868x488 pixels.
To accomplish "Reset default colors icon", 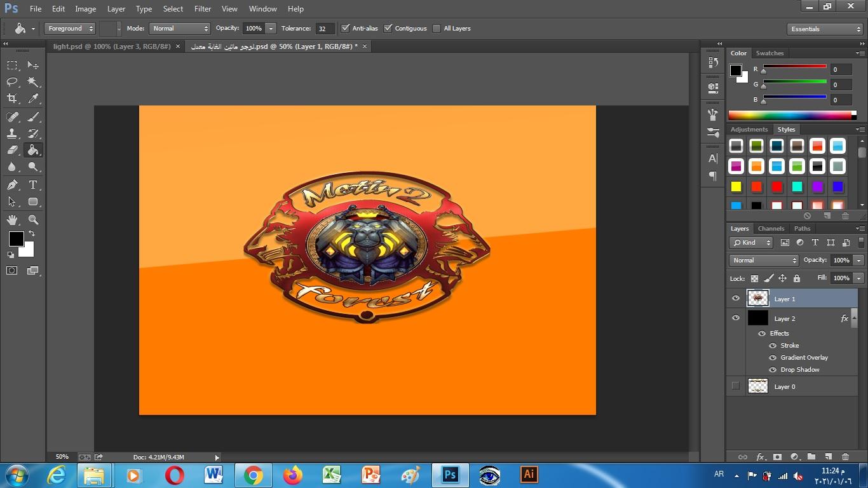I will (11, 255).
